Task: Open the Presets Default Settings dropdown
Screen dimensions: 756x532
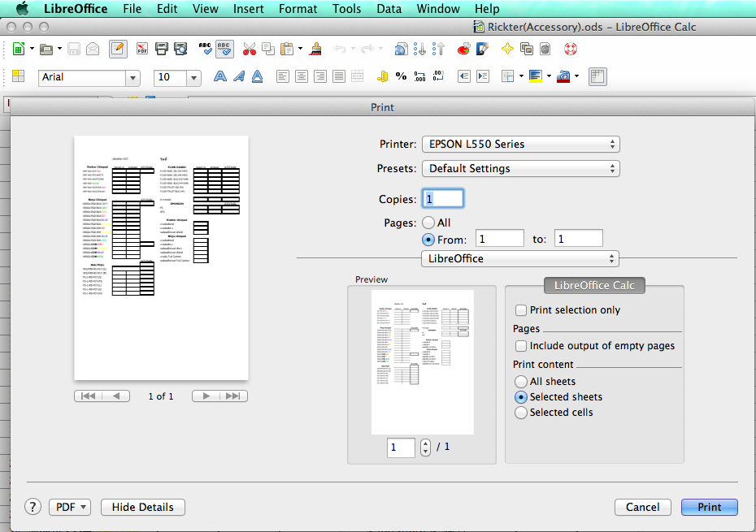Action: coord(521,169)
